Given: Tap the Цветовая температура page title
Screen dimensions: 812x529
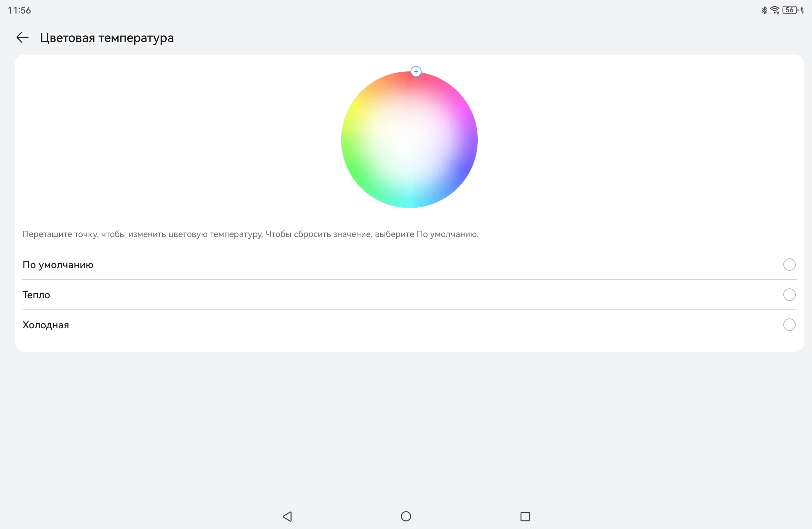Looking at the screenshot, I should coord(107,38).
